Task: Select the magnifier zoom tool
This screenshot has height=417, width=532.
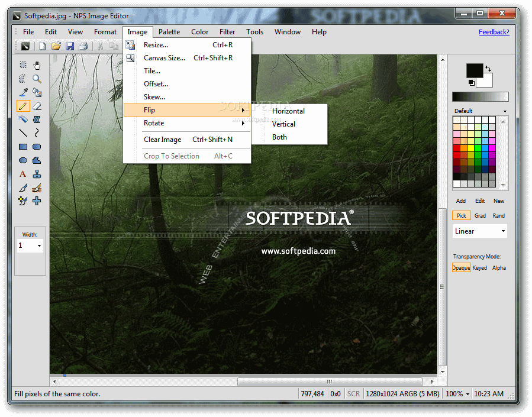Action: (x=37, y=79)
